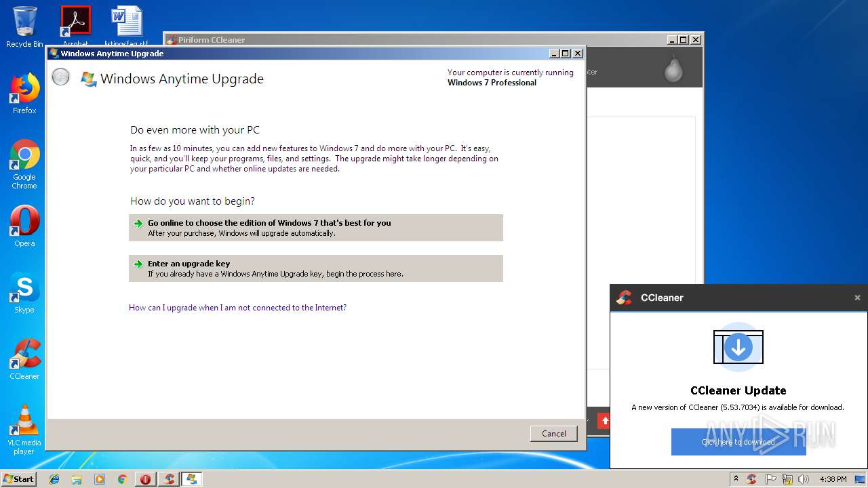Open the volume speaker tray icon
The height and width of the screenshot is (488, 868).
(x=804, y=479)
